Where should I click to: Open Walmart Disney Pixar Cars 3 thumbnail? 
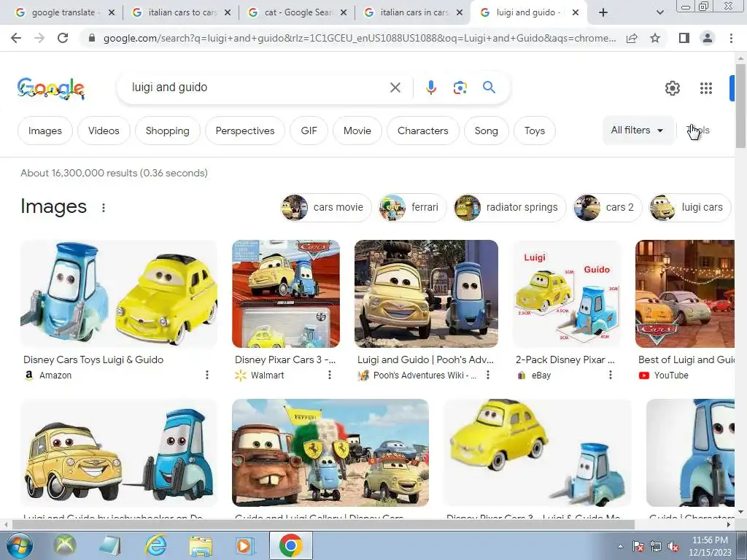tap(286, 294)
